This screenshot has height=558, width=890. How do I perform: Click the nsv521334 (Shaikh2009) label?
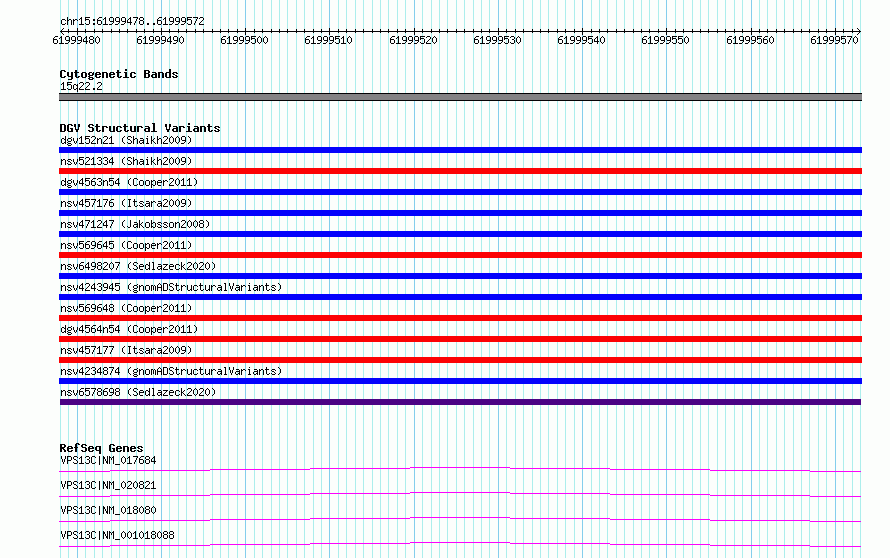point(126,161)
